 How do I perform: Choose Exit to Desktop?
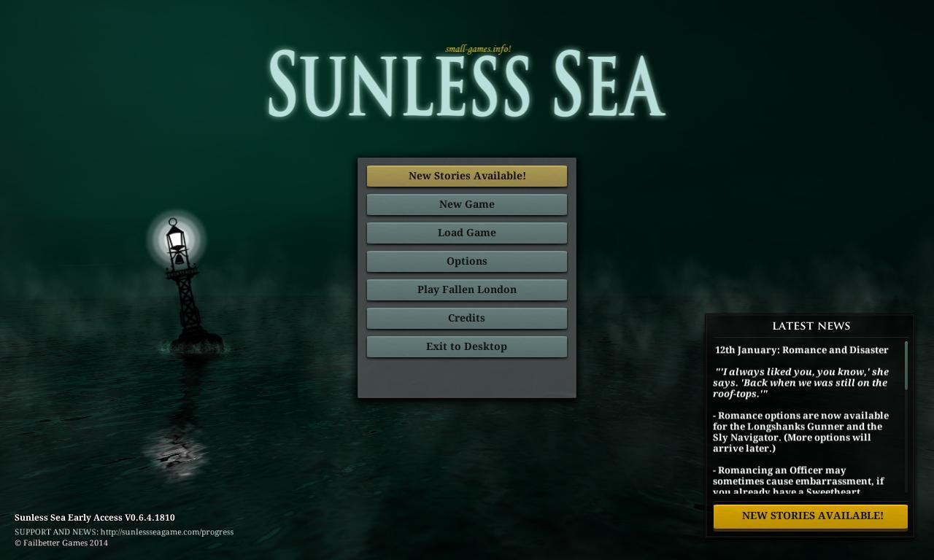(467, 346)
